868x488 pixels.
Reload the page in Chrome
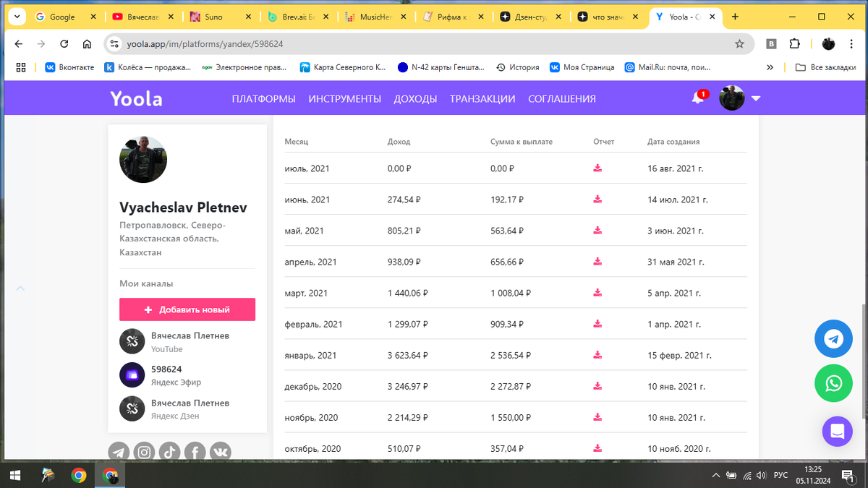(64, 44)
